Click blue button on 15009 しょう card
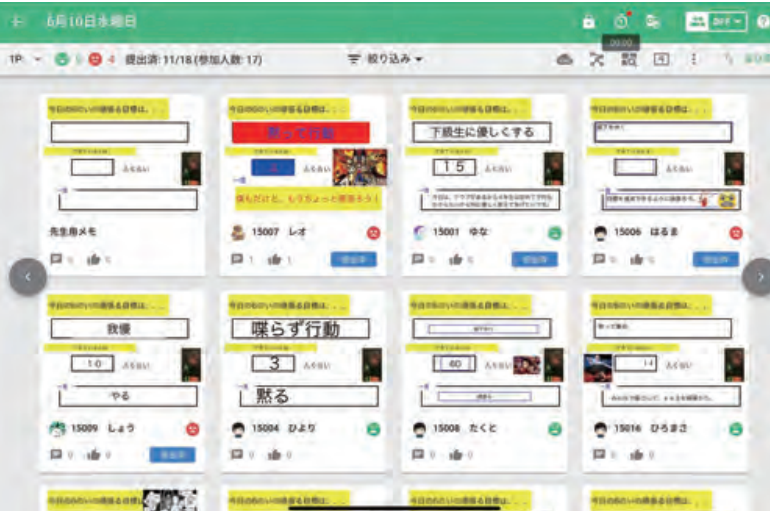The width and height of the screenshot is (770, 514). [x=172, y=455]
